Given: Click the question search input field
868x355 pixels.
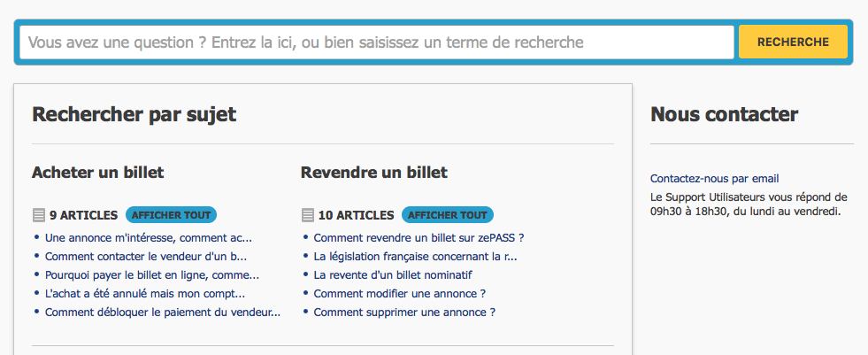Looking at the screenshot, I should (377, 42).
